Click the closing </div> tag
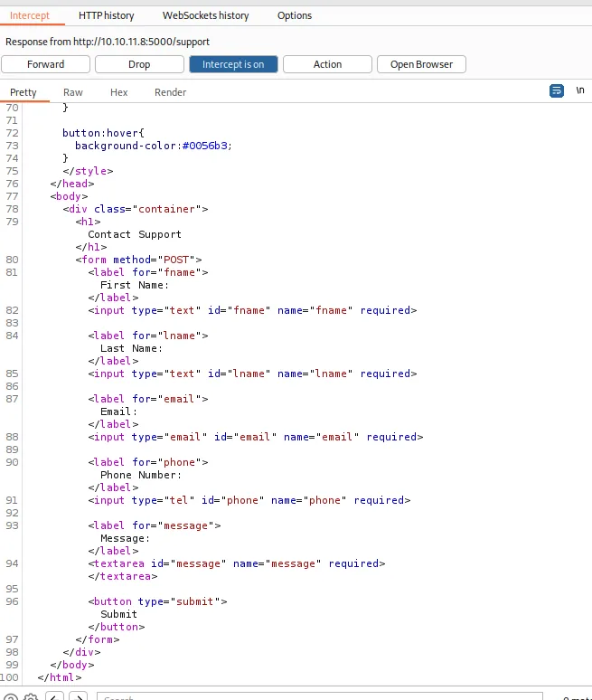Screen dimensions: 592x700 [x=81, y=652]
